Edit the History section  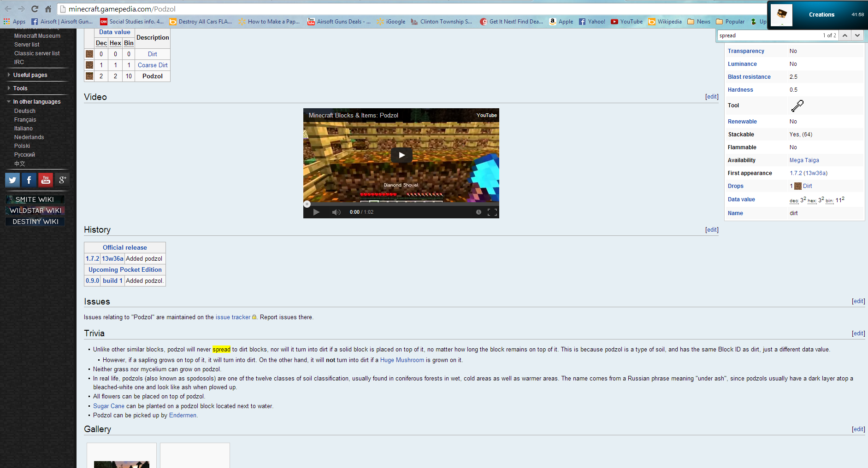click(712, 230)
